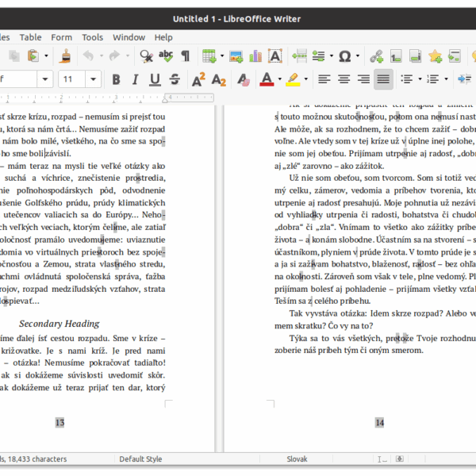Open the Insert Field dropdown arrow
This screenshot has height=476, width=476.
coord(332,56)
